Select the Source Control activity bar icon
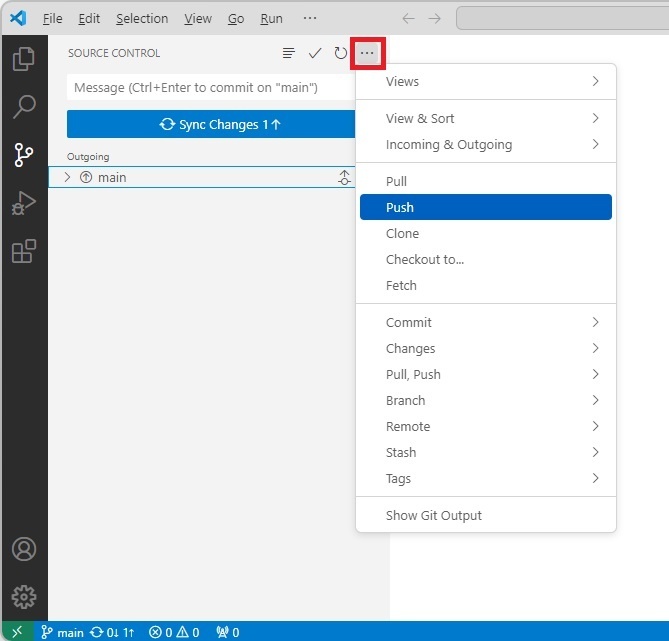 (x=24, y=154)
